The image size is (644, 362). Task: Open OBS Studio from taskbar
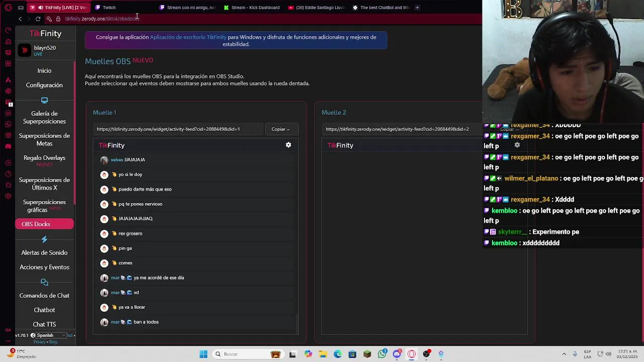coord(427,354)
